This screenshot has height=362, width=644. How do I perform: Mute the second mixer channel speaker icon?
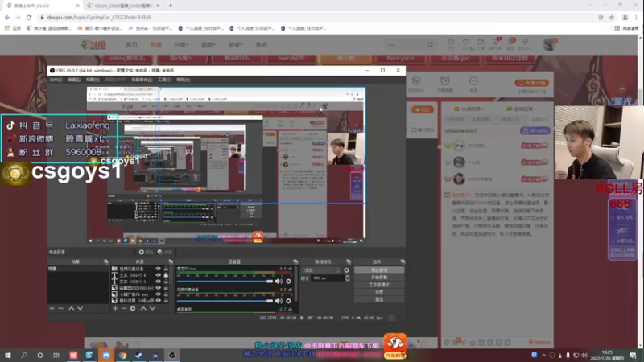(x=279, y=301)
